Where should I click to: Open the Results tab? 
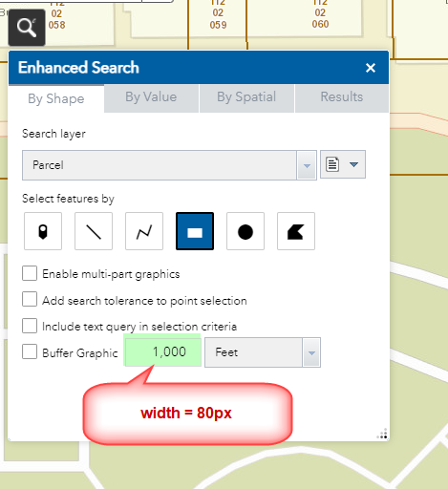[342, 97]
